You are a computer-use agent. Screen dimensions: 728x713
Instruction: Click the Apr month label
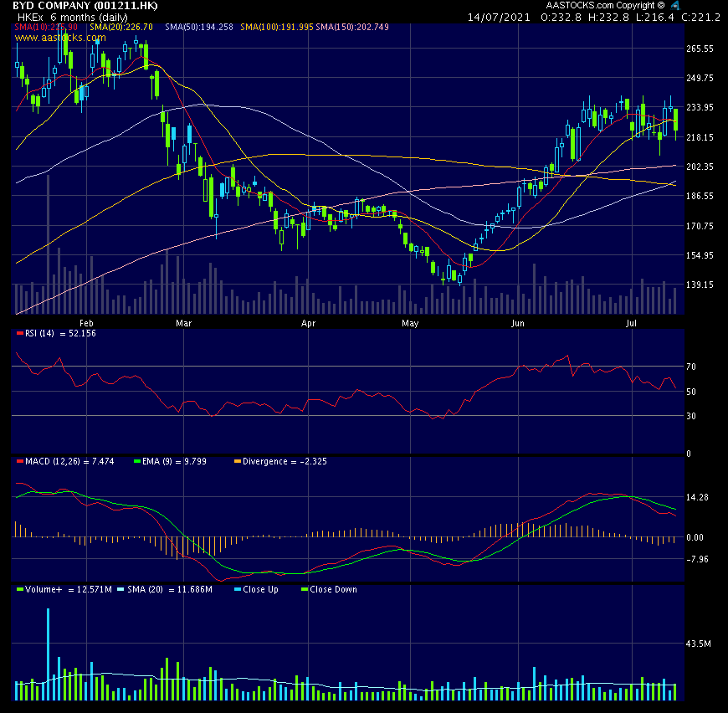(x=308, y=323)
